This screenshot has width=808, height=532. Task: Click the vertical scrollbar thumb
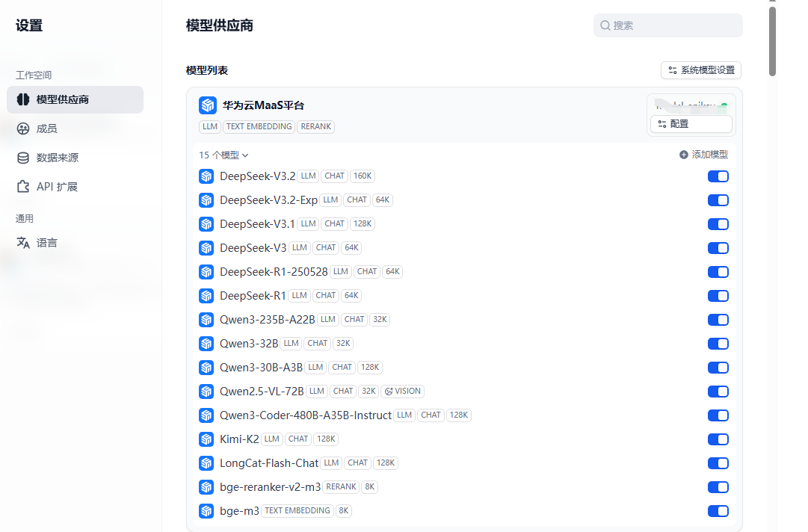tap(772, 41)
